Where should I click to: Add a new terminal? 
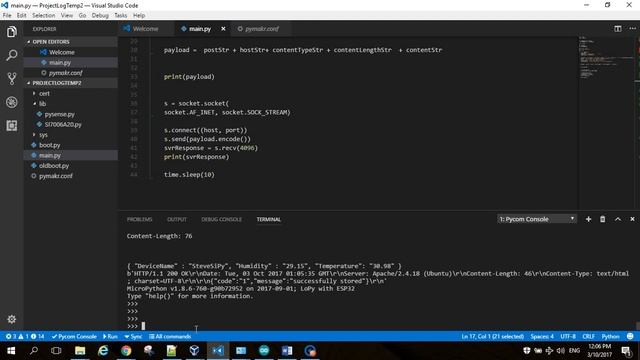pyautogui.click(x=588, y=219)
